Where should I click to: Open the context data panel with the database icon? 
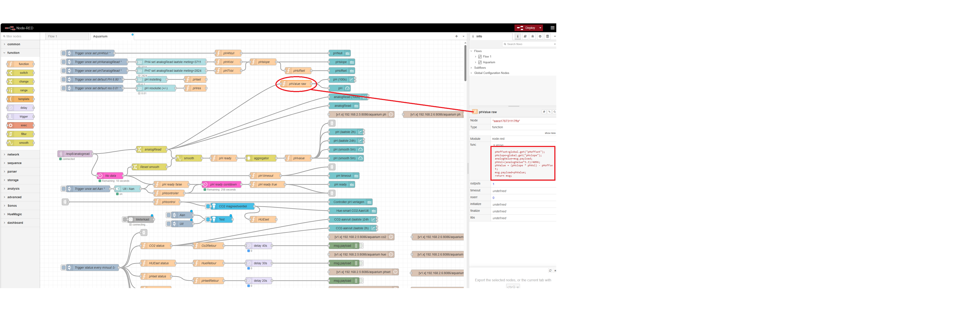coord(547,36)
